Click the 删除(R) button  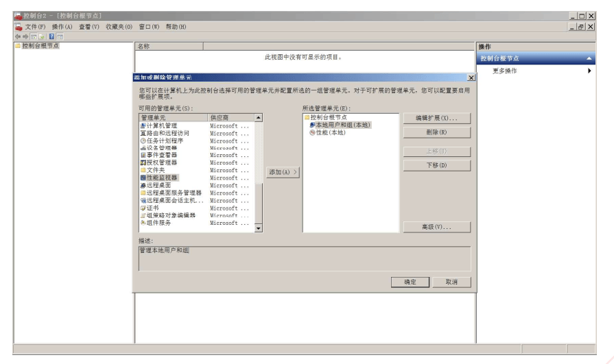[436, 132]
